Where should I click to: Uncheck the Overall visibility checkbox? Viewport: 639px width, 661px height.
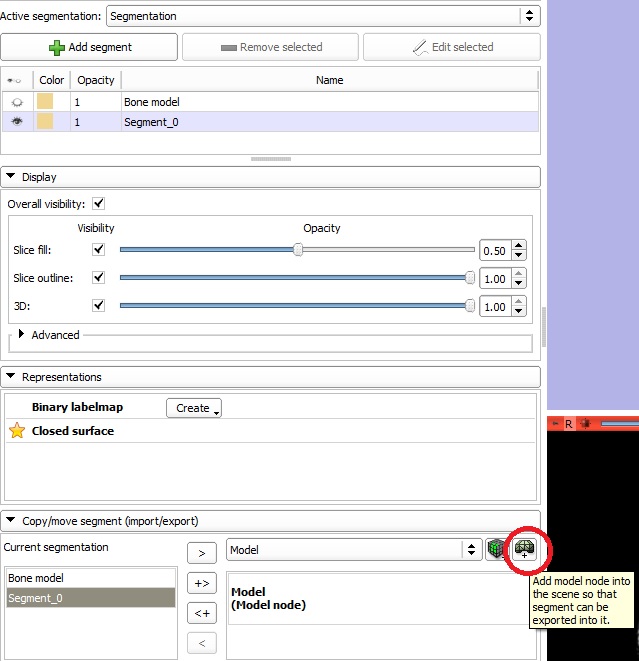98,203
